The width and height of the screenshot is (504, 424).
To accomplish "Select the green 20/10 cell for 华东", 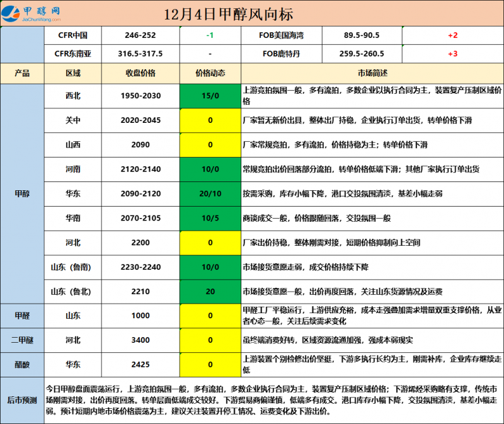I will (x=209, y=193).
